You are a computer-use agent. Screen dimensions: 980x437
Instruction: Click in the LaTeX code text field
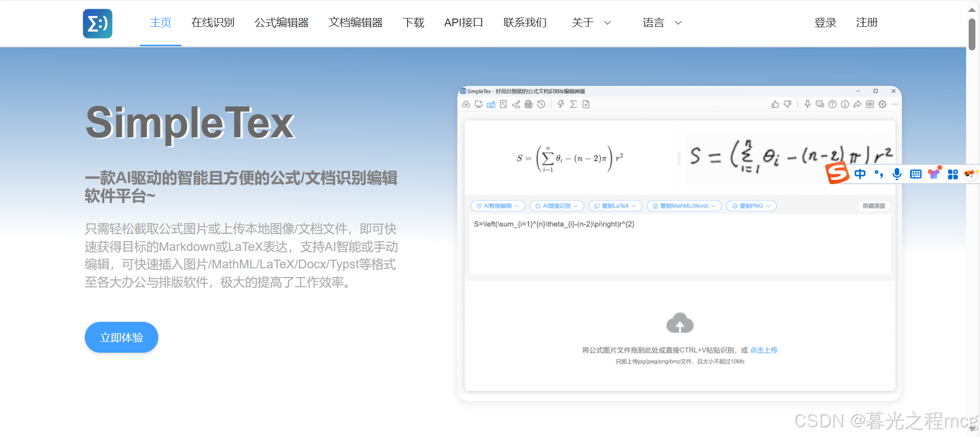tap(680, 244)
